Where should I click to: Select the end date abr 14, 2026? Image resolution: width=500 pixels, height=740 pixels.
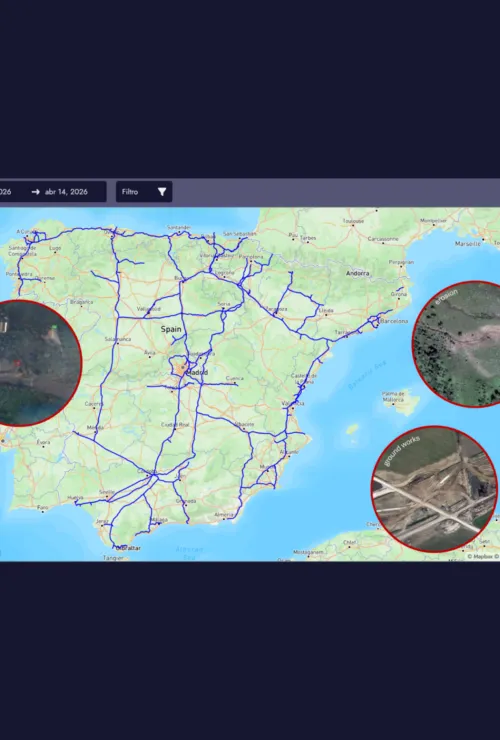click(66, 192)
